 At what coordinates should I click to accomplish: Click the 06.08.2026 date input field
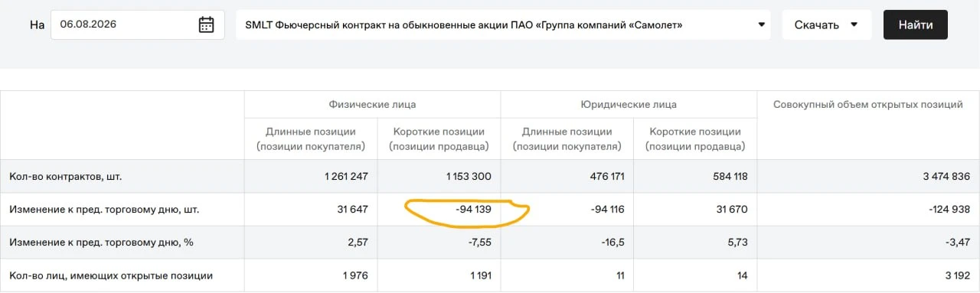click(x=138, y=24)
